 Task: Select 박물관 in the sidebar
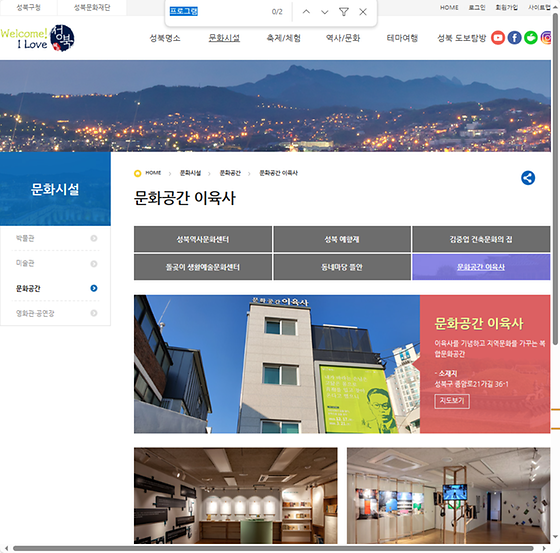click(25, 238)
